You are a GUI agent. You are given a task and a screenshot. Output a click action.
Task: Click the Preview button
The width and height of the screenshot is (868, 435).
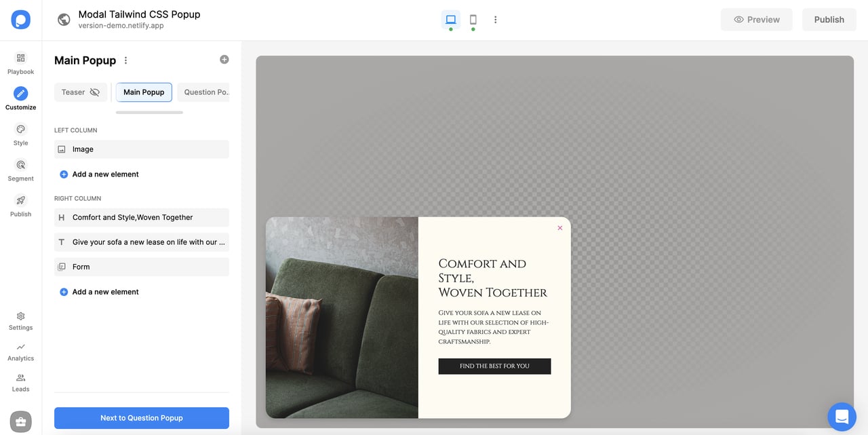[756, 20]
